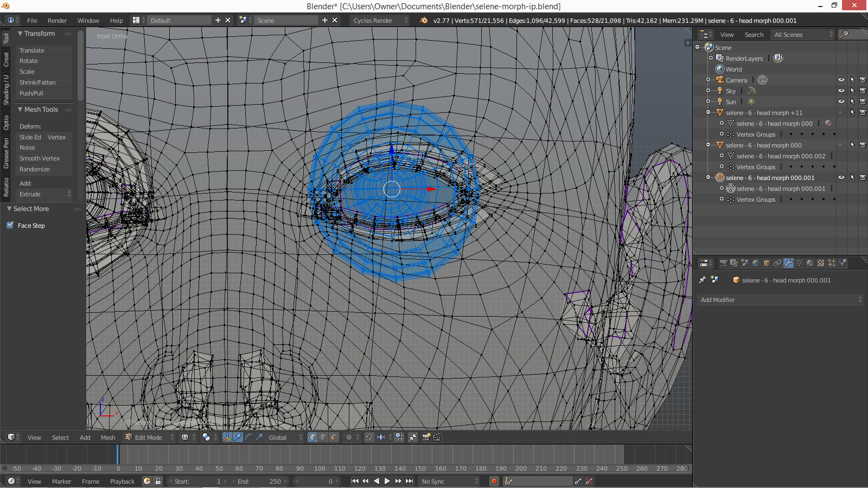
Task: Toggle visibility eye for Camera
Action: (841, 80)
